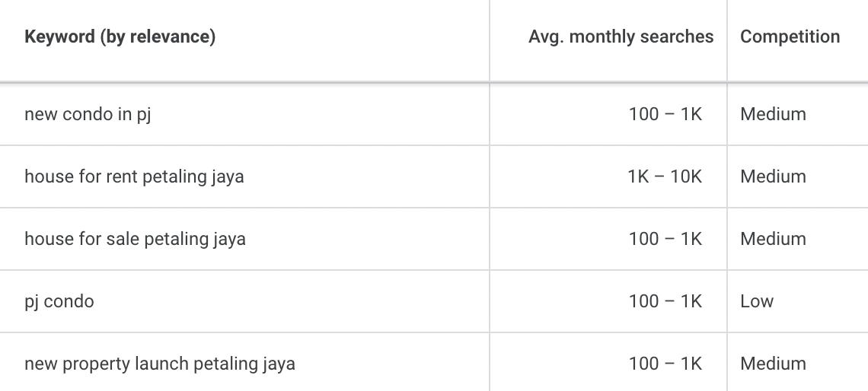Click the 'pj condo' keyword

(59, 302)
